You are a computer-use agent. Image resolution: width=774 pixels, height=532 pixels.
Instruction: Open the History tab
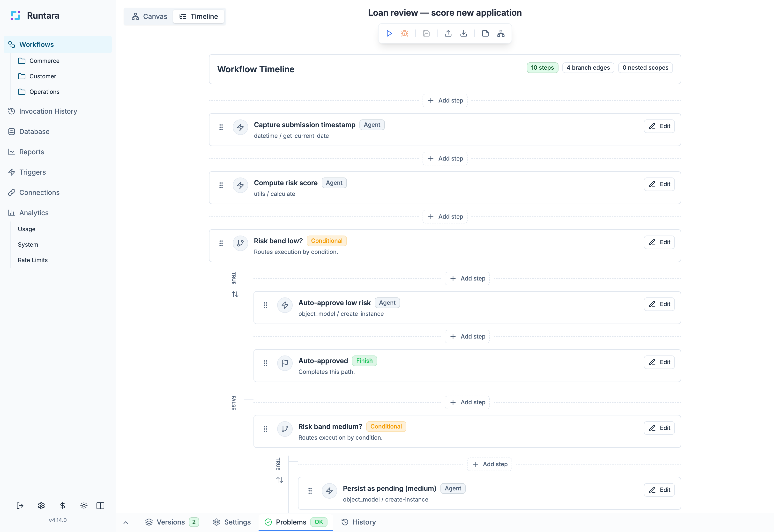(x=359, y=522)
